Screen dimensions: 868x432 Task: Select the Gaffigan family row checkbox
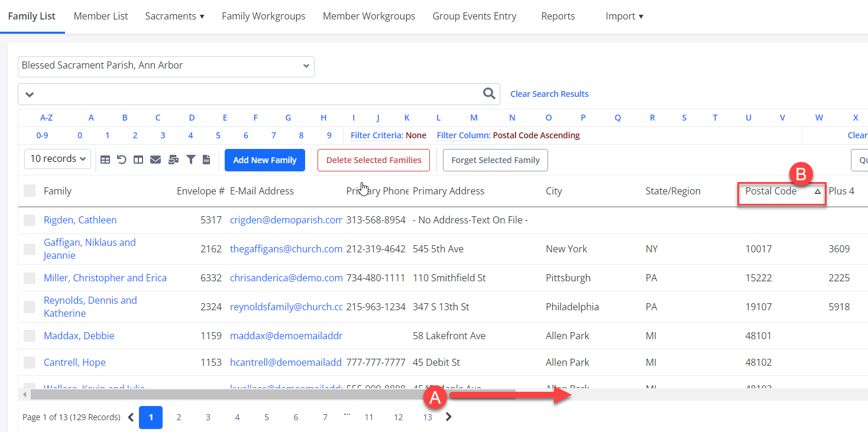tap(30, 249)
